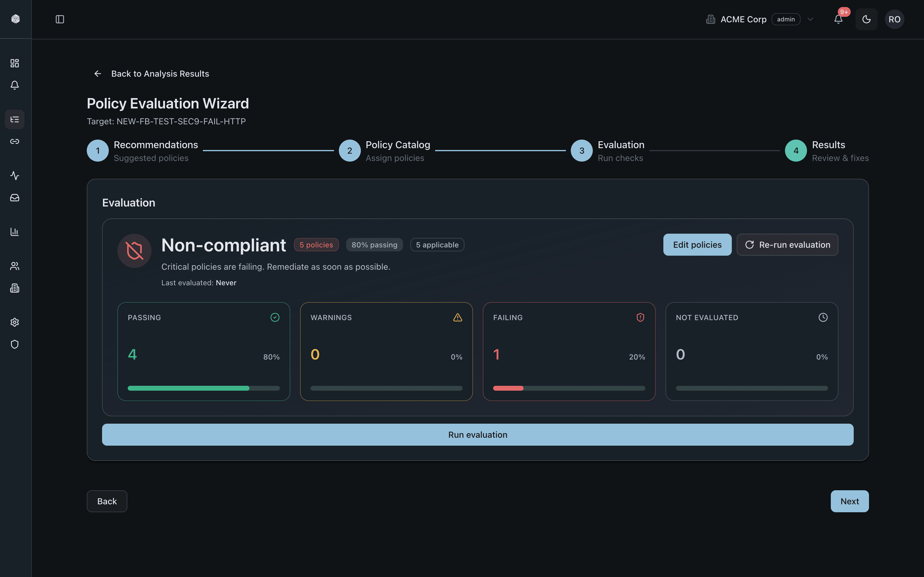
Task: Click the Re-run evaluation button
Action: click(787, 245)
